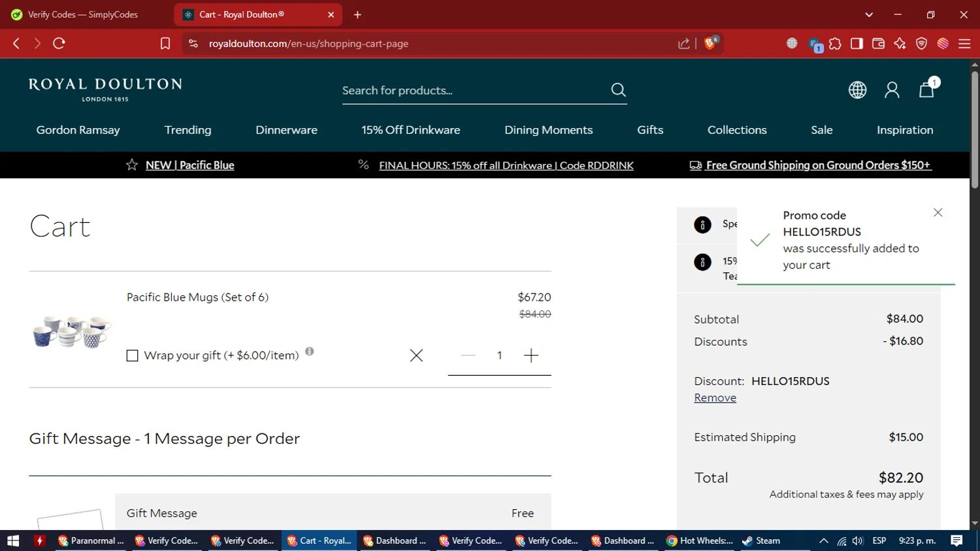Check the Wrap your gift checkbox
980x551 pixels.
(132, 356)
